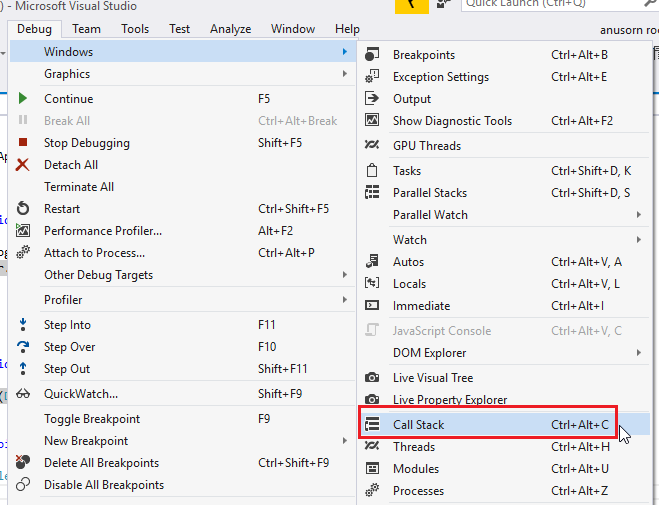Screen dimensions: 659x505
Task: Expand the Graphics submenu arrow
Action: [345, 74]
